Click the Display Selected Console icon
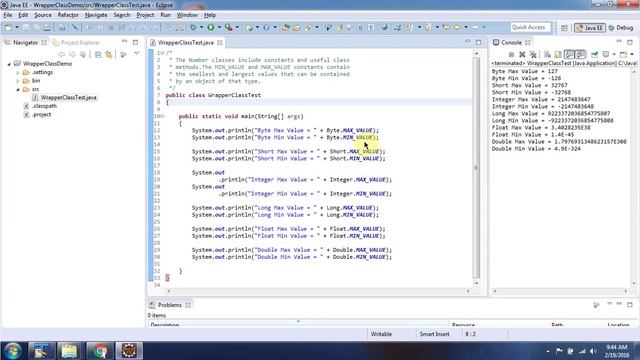640x360 pixels. pyautogui.click(x=606, y=54)
